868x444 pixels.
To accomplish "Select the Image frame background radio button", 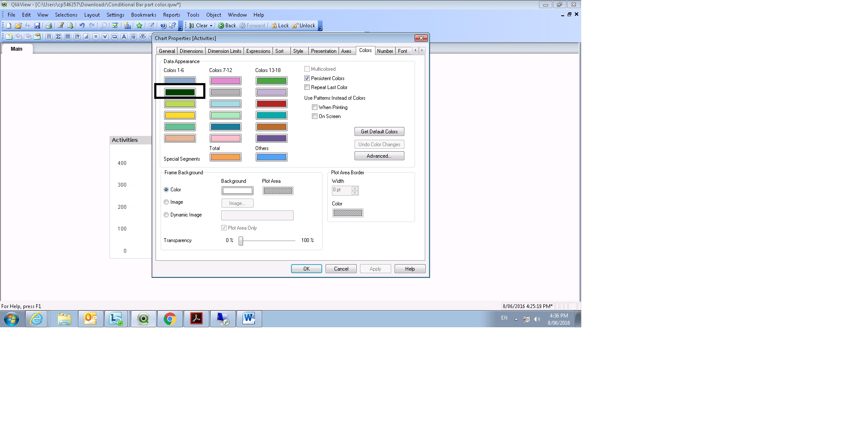I will [166, 202].
